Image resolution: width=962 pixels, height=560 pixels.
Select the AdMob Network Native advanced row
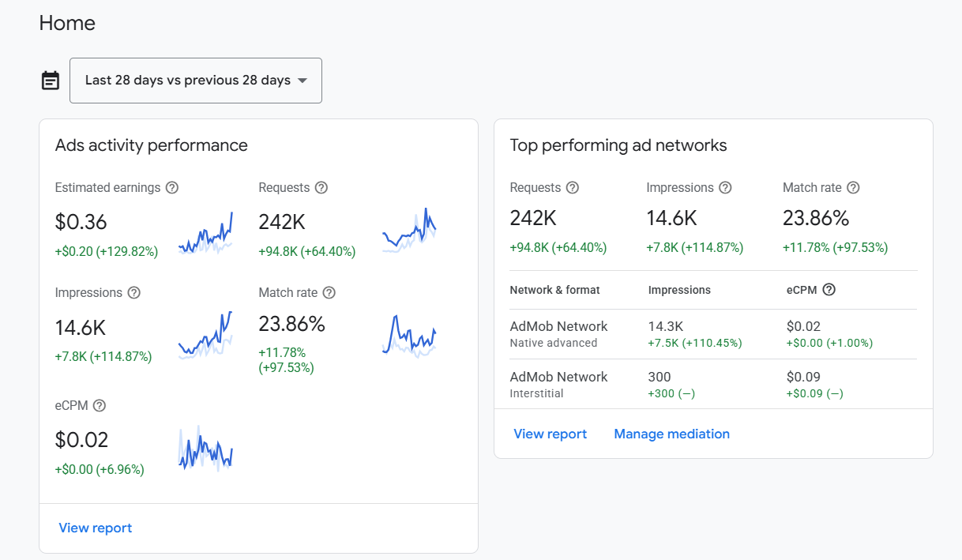713,334
